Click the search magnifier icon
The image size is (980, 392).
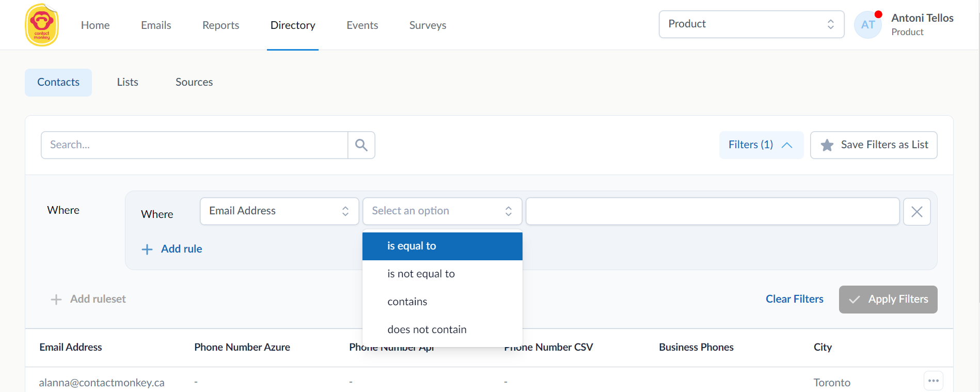tap(361, 145)
